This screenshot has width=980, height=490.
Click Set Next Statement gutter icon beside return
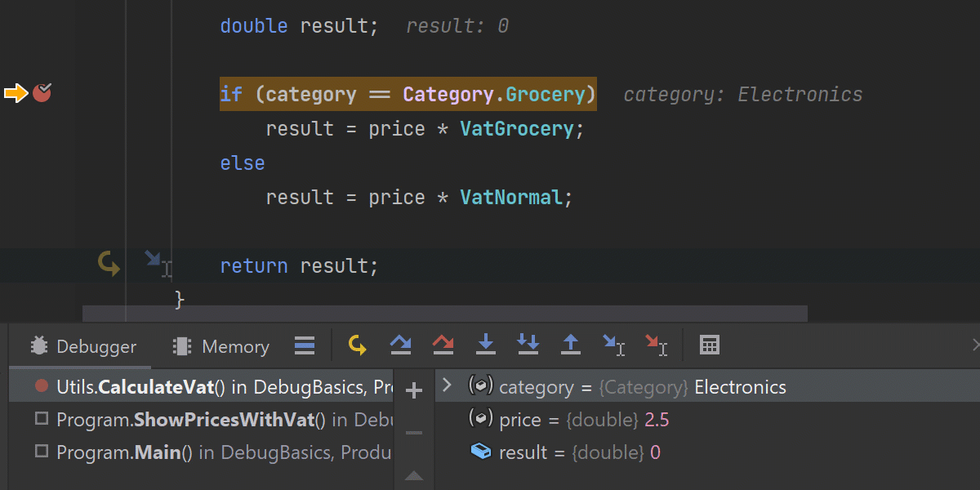coord(109,263)
